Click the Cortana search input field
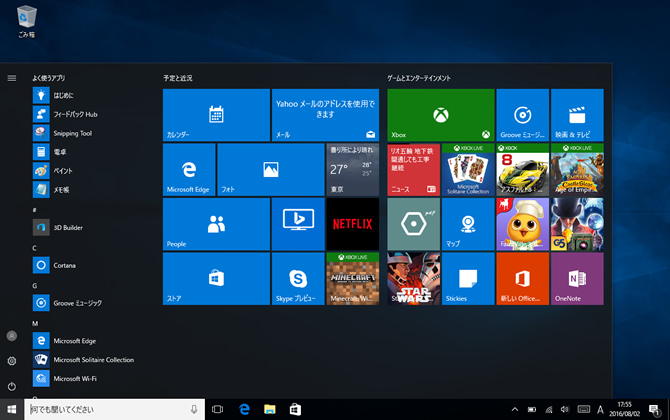 (105, 410)
